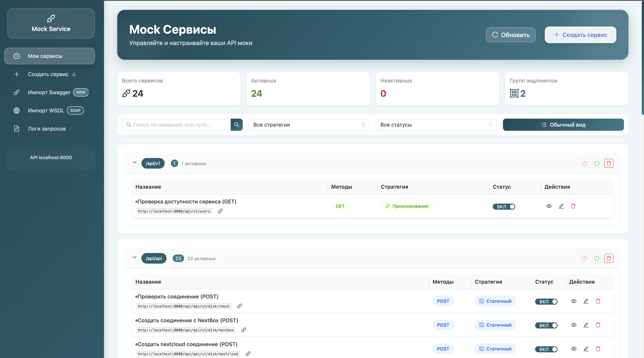Viewport: 644px width, 358px height.
Task: Delete the Проверить соединение service row
Action: coord(598,301)
